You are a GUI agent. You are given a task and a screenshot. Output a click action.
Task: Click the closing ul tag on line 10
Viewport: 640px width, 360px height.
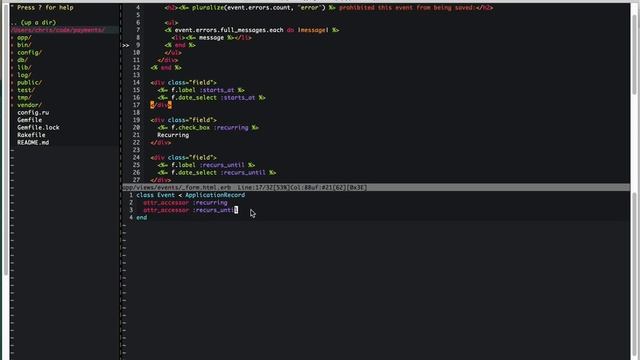point(173,53)
